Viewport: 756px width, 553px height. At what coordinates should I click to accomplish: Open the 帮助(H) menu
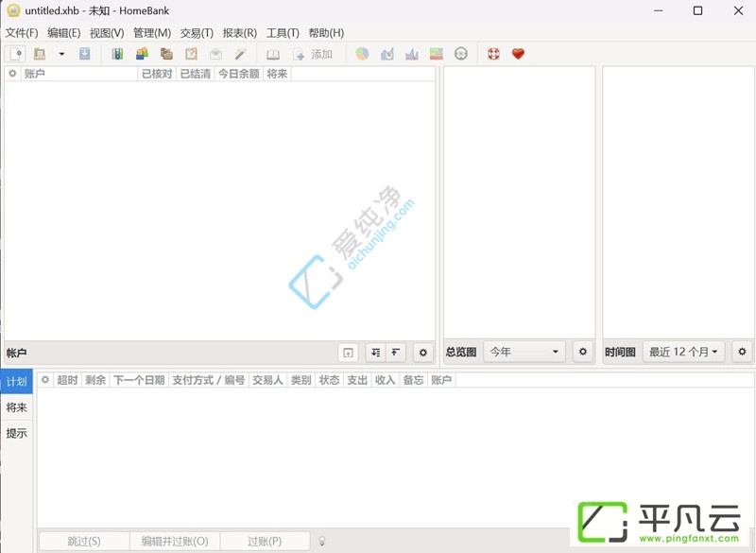[x=326, y=33]
